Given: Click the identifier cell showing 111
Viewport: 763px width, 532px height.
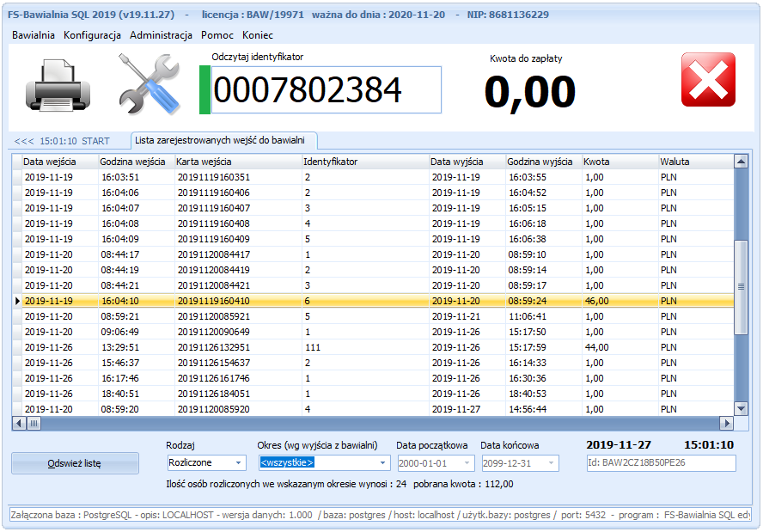Looking at the screenshot, I should (365, 347).
